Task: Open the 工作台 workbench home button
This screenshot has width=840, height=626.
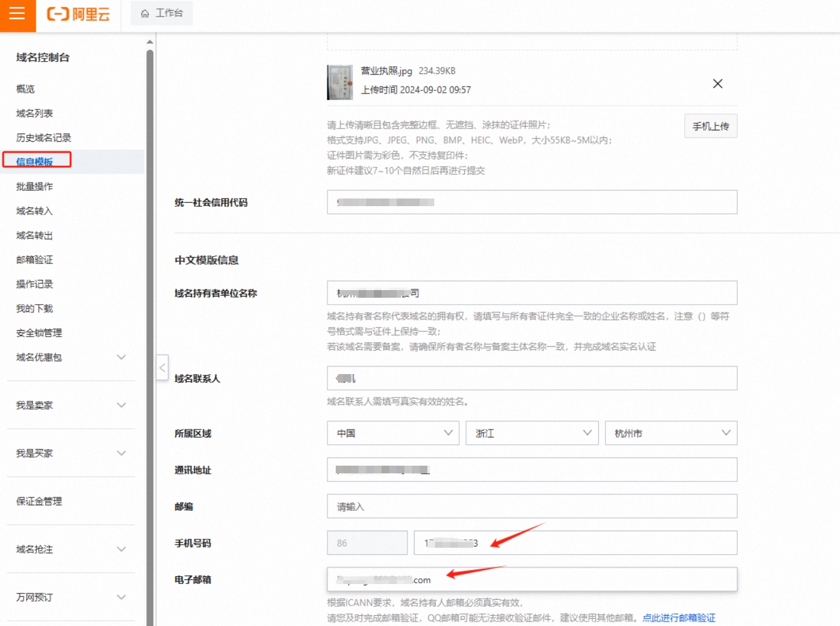Action: coord(162,13)
